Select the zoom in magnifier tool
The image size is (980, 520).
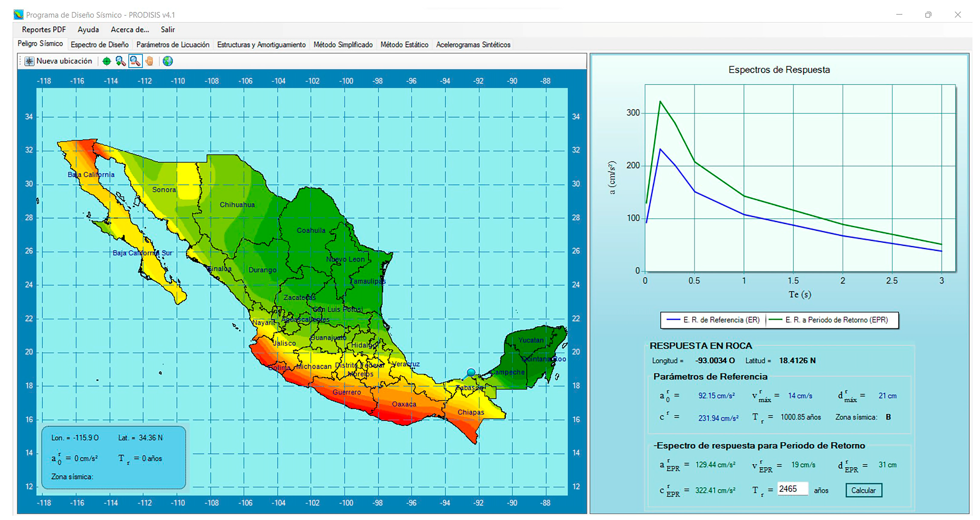(121, 61)
